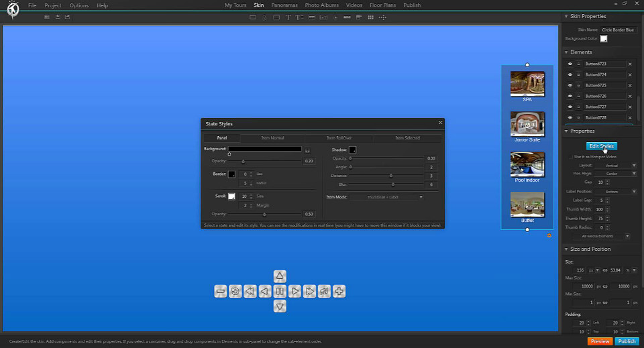
Task: Toggle visibility of Button6726 element
Action: tap(570, 97)
